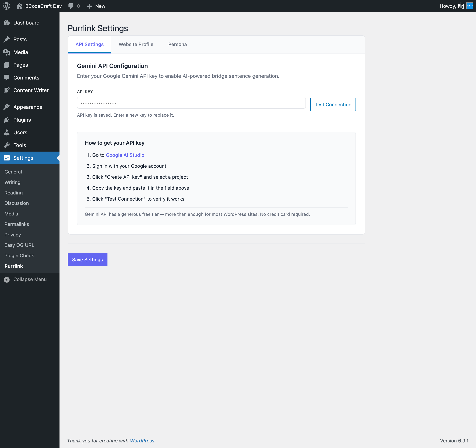Open the Howdy user account menu
The width and height of the screenshot is (476, 448).
pyautogui.click(x=452, y=6)
